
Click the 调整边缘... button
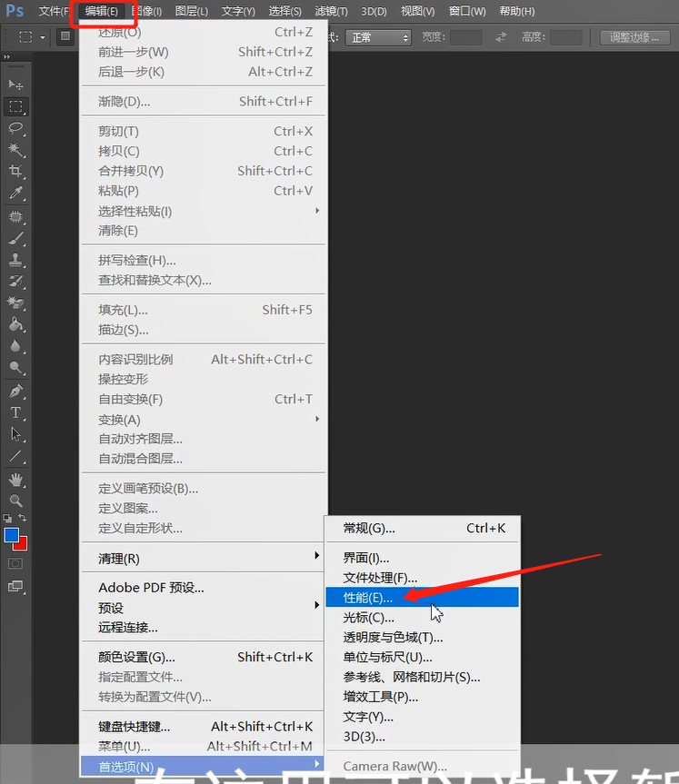click(x=635, y=37)
